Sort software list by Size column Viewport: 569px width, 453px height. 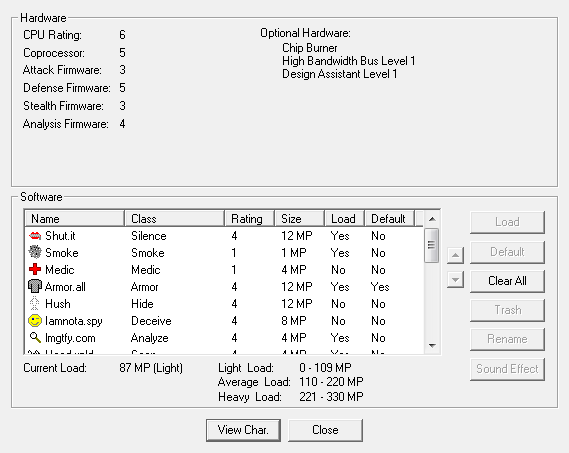point(299,219)
